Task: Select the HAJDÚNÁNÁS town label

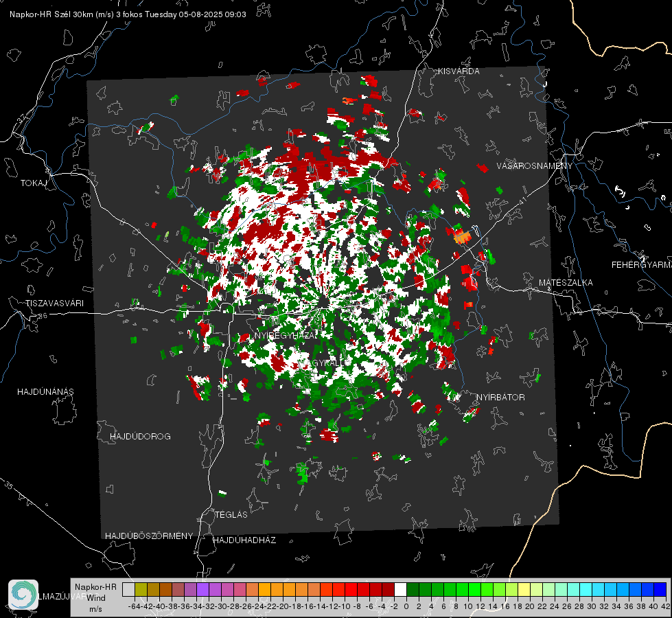Action: pyautogui.click(x=45, y=392)
